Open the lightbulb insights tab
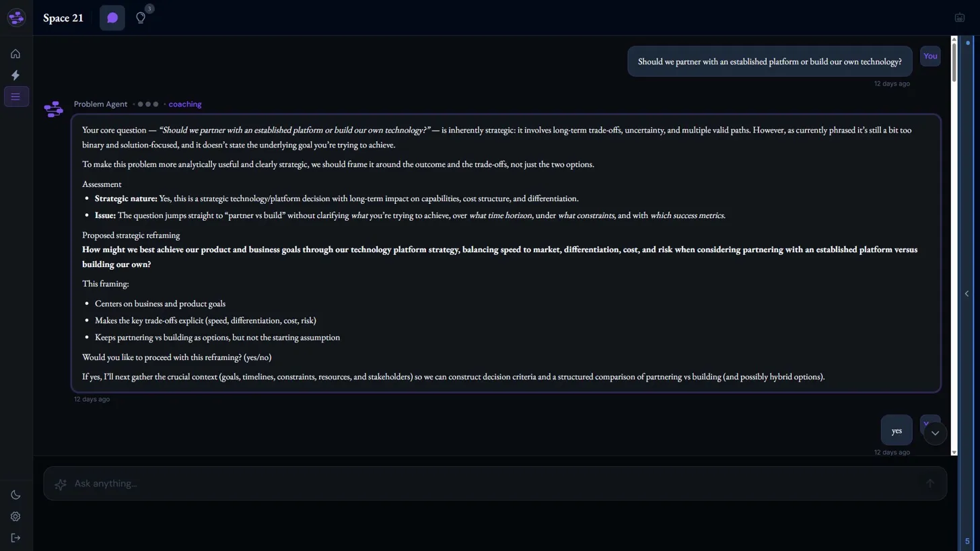The height and width of the screenshot is (551, 980). point(141,18)
